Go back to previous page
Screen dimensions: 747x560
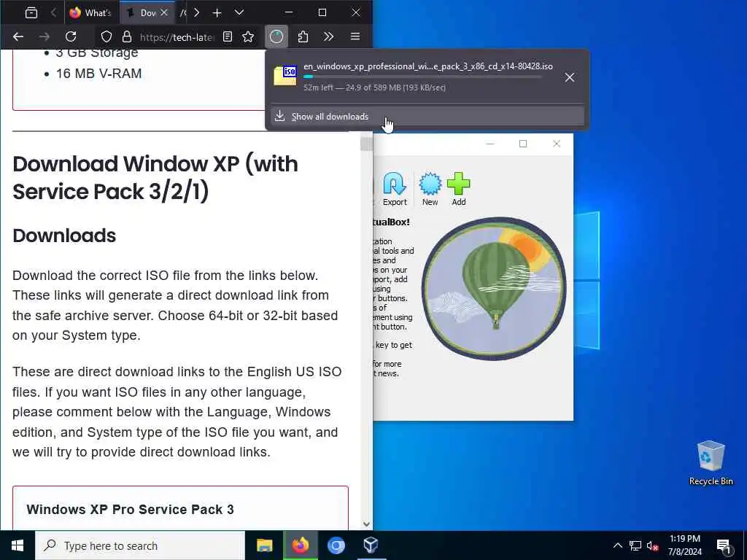18,36
